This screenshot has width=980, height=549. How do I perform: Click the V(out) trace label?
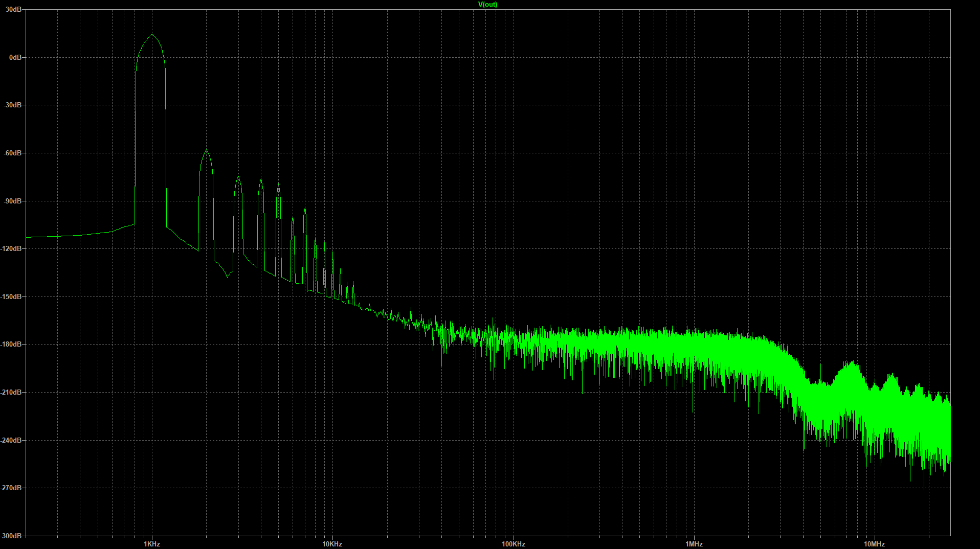pyautogui.click(x=487, y=4)
